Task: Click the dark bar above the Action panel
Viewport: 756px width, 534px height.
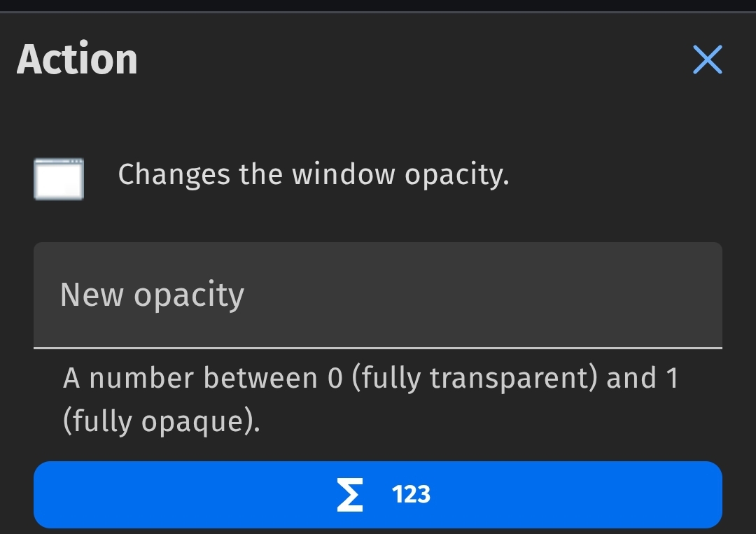Action: [x=378, y=6]
